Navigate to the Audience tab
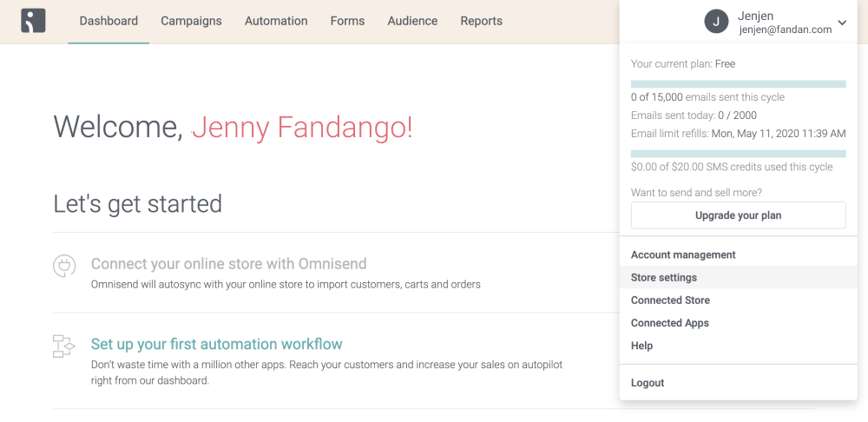This screenshot has height=422, width=868. (x=412, y=21)
